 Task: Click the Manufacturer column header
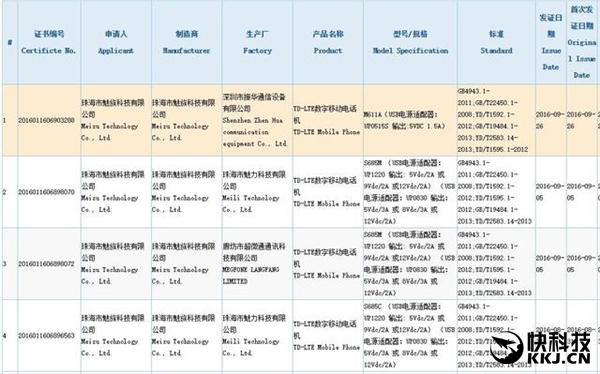click(x=186, y=42)
